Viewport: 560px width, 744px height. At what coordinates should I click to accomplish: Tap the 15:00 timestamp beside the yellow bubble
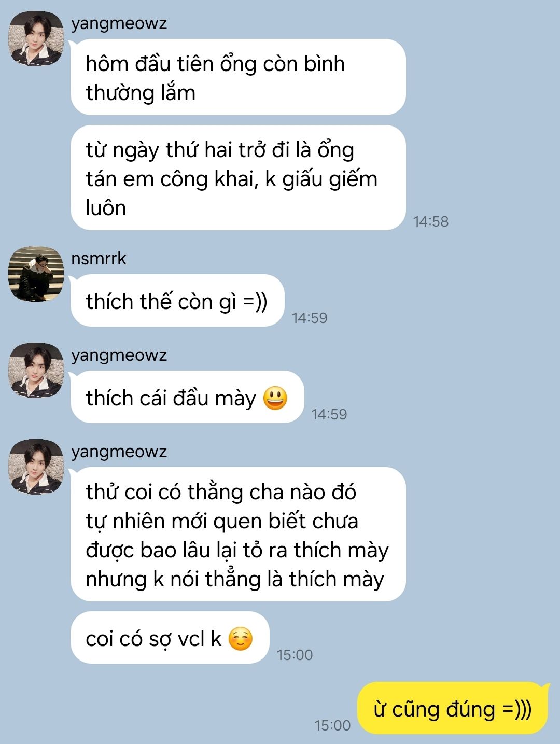(332, 725)
